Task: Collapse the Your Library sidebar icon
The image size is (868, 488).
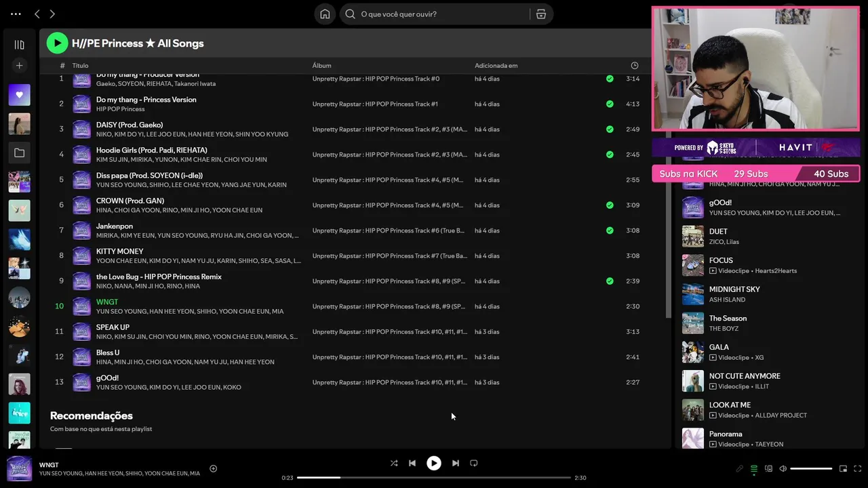Action: [x=19, y=45]
